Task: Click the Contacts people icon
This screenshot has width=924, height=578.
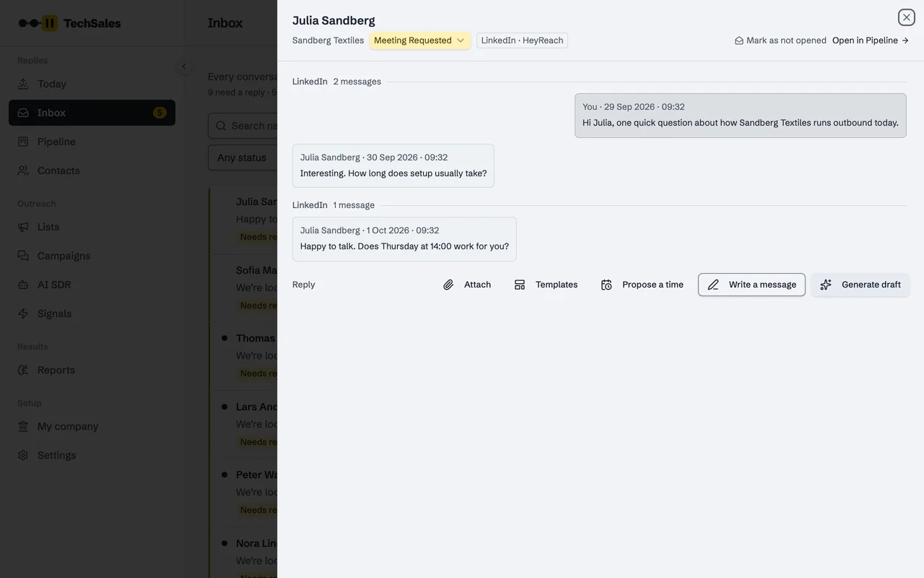Action: tap(23, 171)
